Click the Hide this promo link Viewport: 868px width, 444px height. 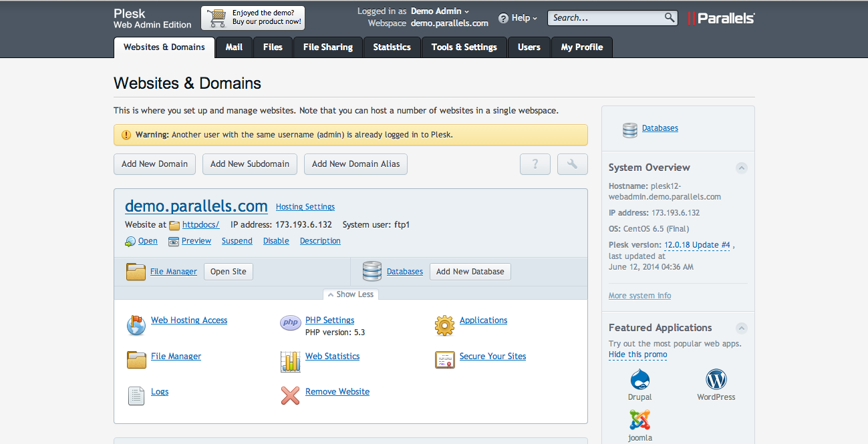coord(638,355)
